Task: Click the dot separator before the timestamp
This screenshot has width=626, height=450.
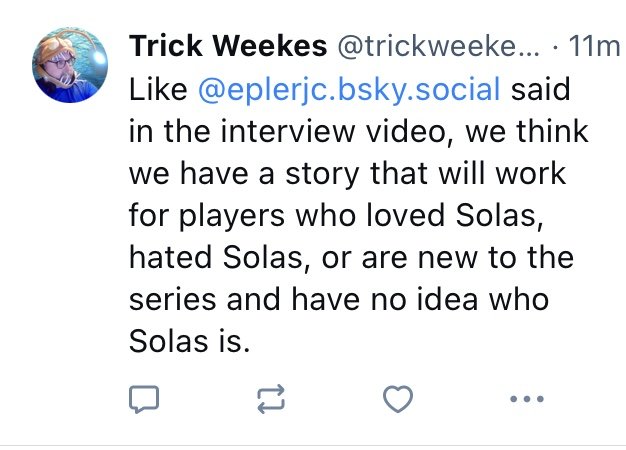Action: click(556, 47)
